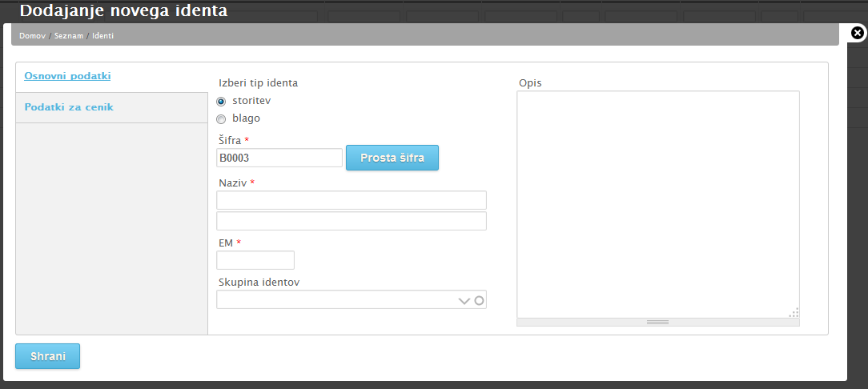Focus the EM input field
Screen dimensions: 868x389
click(x=255, y=260)
